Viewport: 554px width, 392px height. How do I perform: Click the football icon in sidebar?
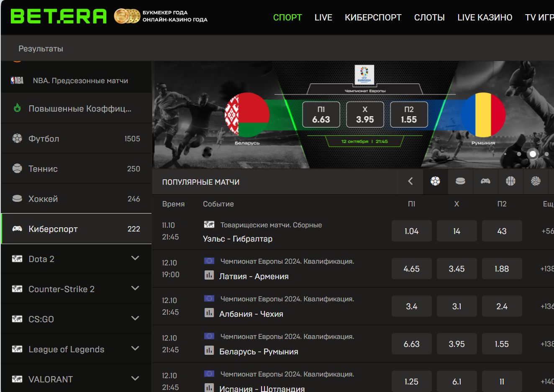(17, 138)
